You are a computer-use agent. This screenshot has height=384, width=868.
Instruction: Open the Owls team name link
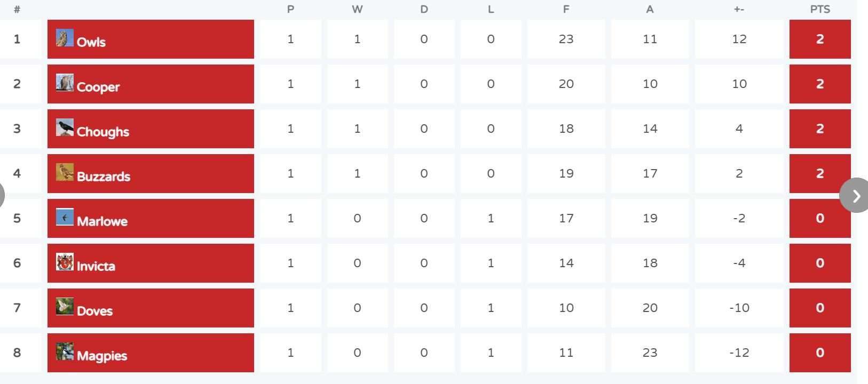[x=91, y=42]
